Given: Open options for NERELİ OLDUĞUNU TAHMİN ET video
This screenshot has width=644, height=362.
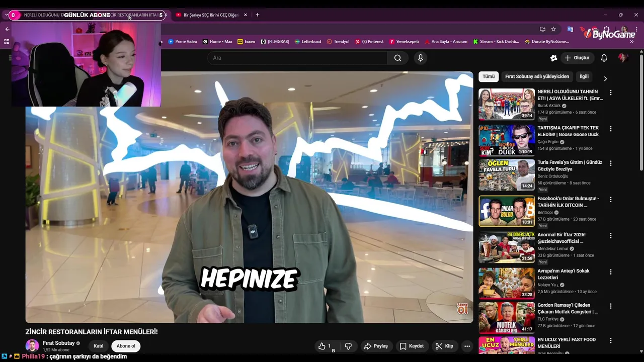Looking at the screenshot, I should [611, 93].
